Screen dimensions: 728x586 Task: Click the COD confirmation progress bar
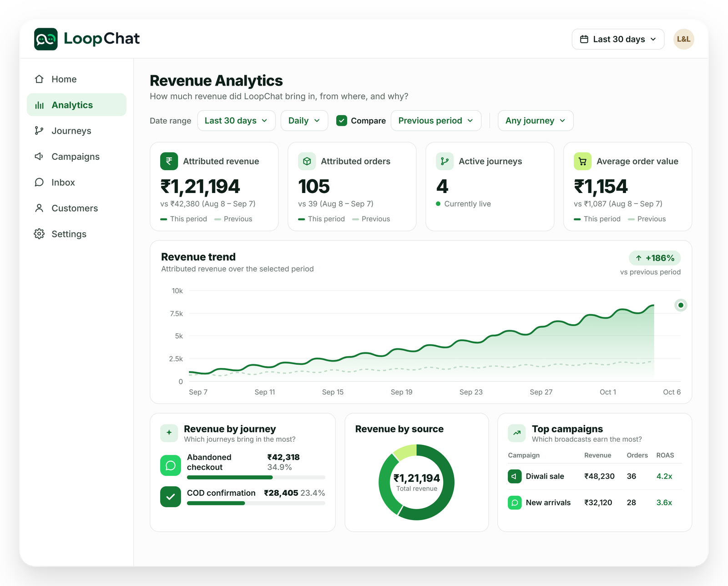pos(256,503)
